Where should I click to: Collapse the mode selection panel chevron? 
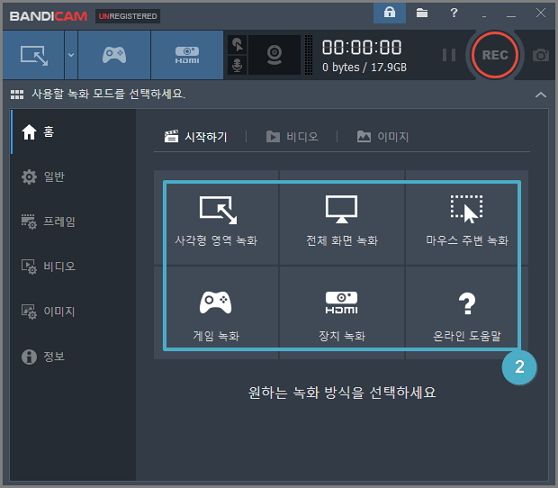pyautogui.click(x=541, y=95)
